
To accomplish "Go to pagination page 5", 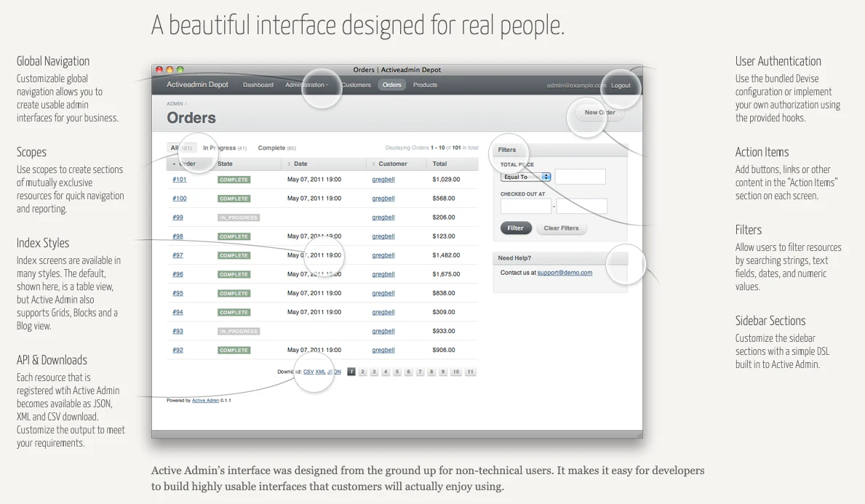I will 396,372.
